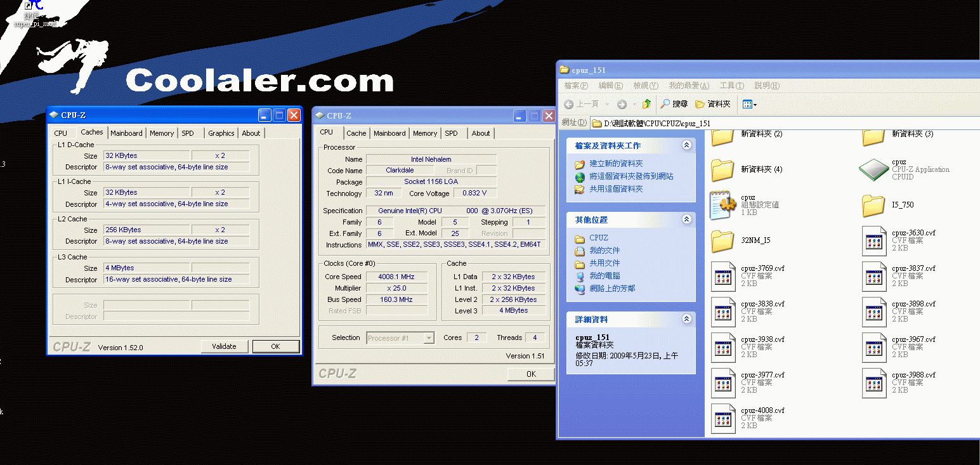Image resolution: width=980 pixels, height=465 pixels.
Task: Switch to Mainboard tab in CPU-Z 1.51 window
Action: tap(389, 133)
